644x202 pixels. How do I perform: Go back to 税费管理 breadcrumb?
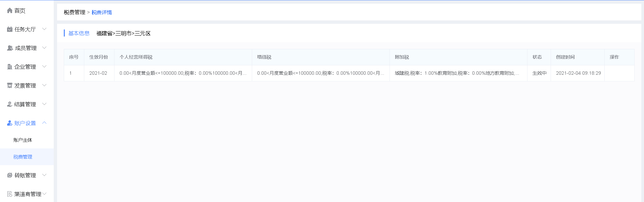pos(75,12)
